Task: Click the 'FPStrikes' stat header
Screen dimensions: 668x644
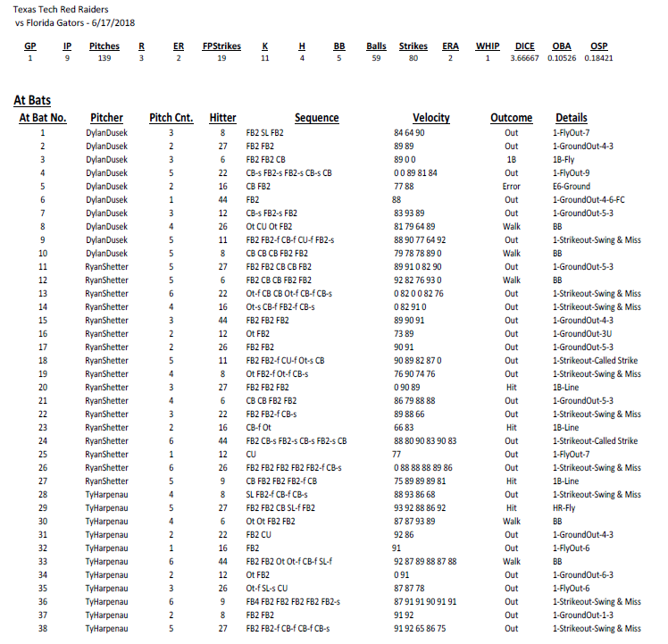Action: [221, 46]
